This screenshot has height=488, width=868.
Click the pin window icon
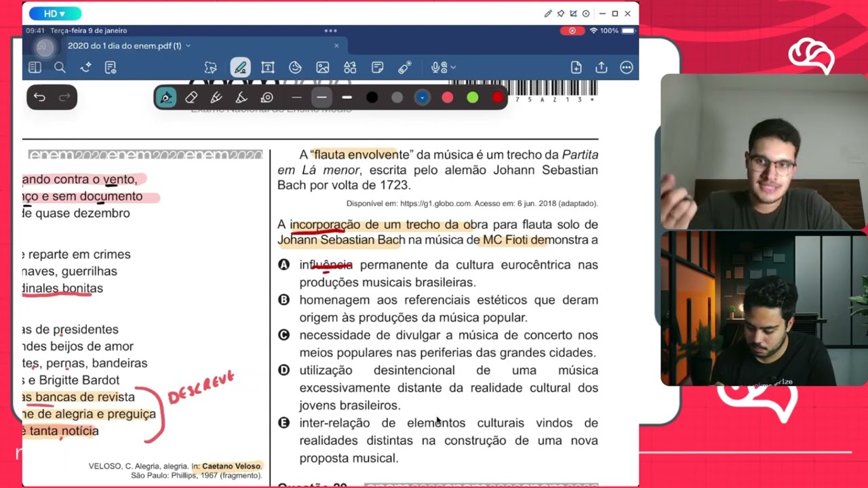561,14
